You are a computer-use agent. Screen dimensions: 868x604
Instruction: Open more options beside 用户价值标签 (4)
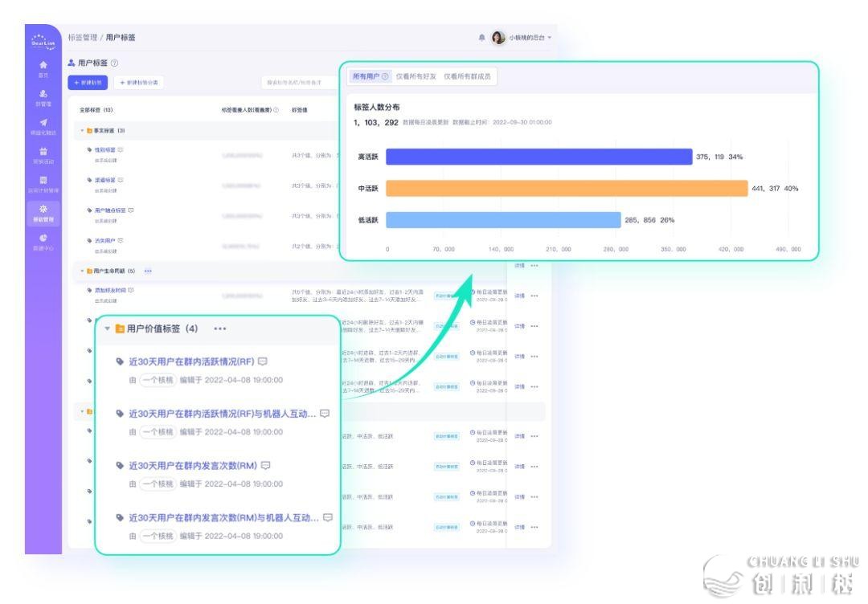click(219, 329)
